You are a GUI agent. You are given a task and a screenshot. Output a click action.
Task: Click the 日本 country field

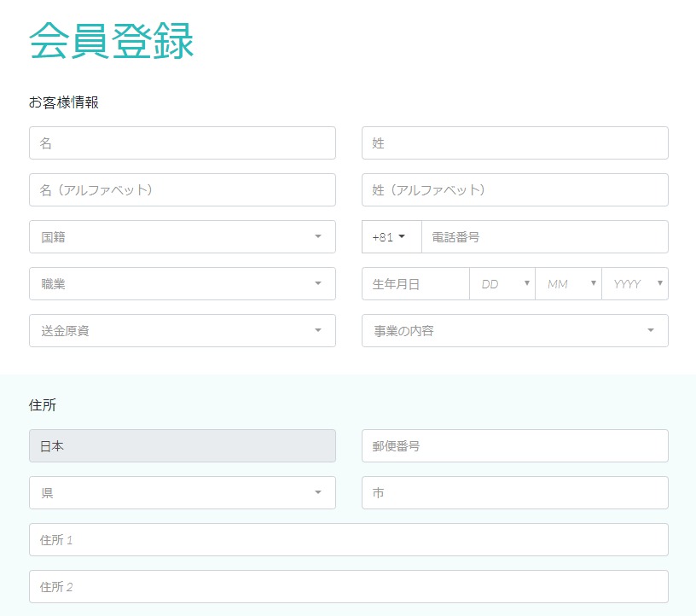pos(182,446)
